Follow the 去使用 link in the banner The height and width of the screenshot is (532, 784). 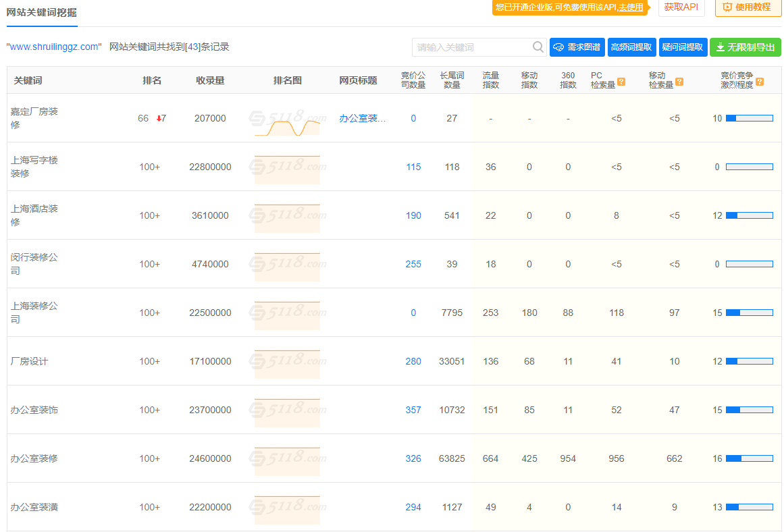[x=631, y=7]
